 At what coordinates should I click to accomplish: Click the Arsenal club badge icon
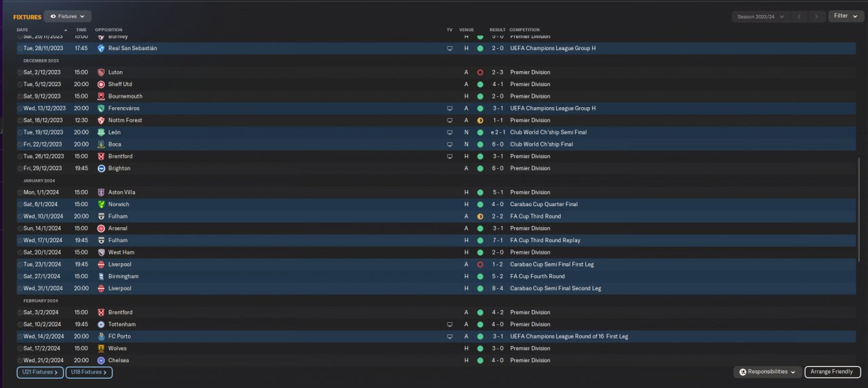click(101, 229)
